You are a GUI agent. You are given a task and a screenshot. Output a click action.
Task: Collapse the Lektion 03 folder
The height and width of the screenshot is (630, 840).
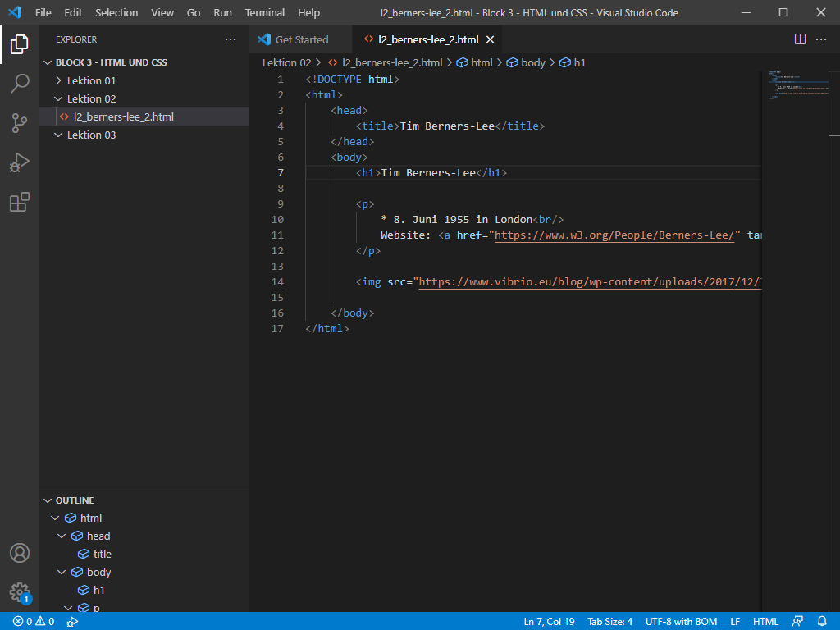coord(58,135)
